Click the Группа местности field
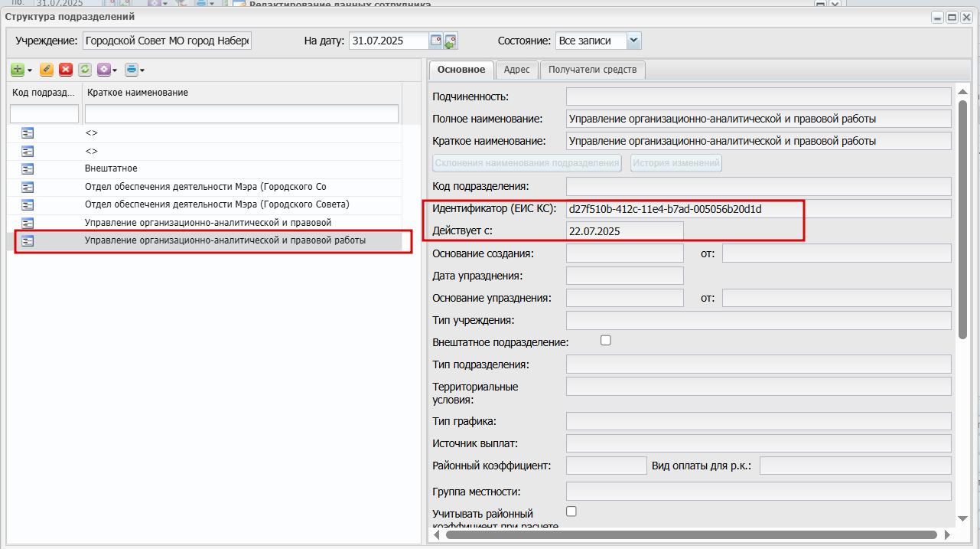The width and height of the screenshot is (980, 549). coord(759,492)
